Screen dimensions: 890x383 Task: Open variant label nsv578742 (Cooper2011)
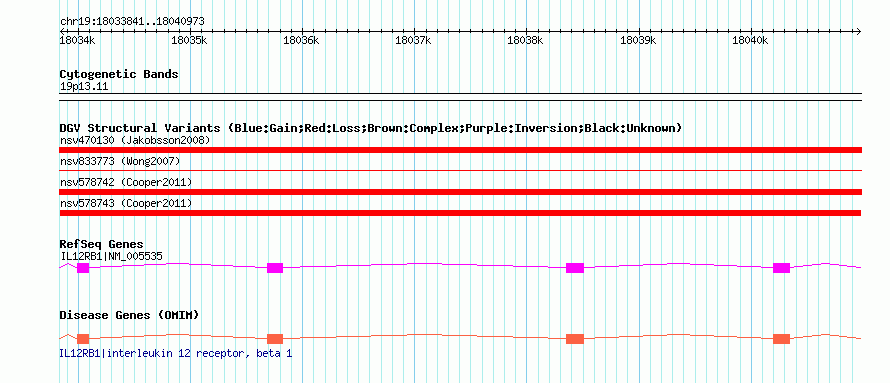(126, 182)
